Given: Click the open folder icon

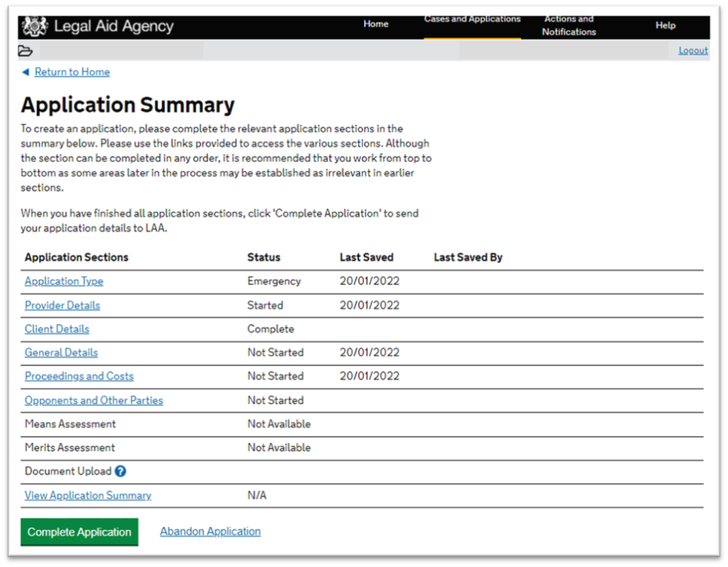Looking at the screenshot, I should point(26,51).
